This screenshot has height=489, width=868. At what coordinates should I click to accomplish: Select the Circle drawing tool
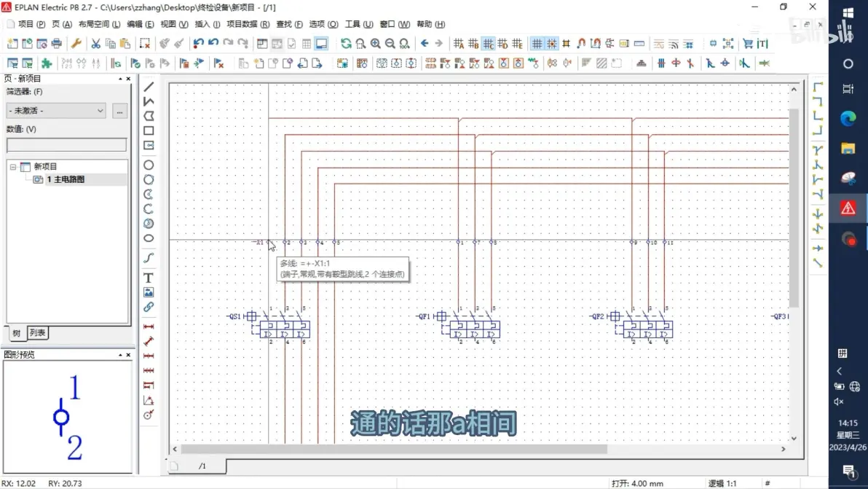click(x=149, y=165)
